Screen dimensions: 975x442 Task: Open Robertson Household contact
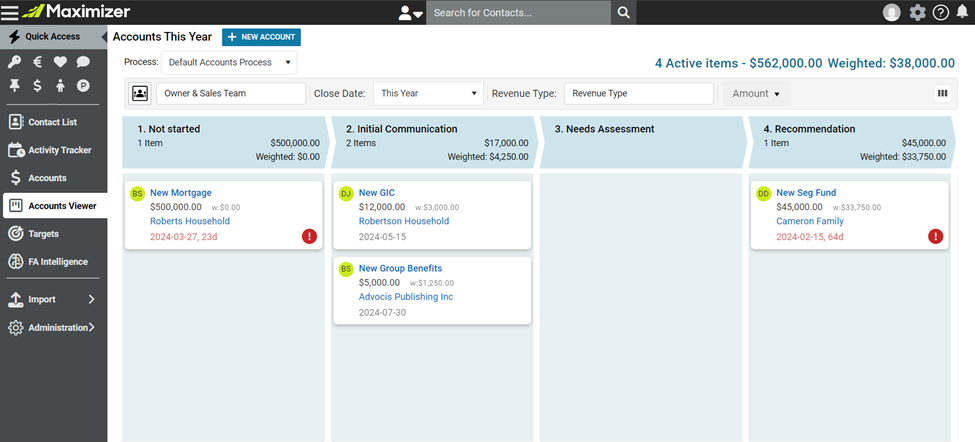[x=404, y=221]
